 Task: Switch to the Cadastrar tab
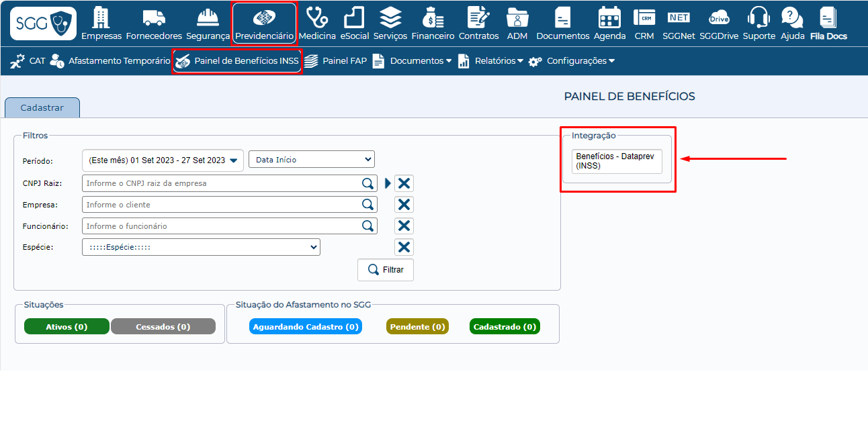(42, 108)
